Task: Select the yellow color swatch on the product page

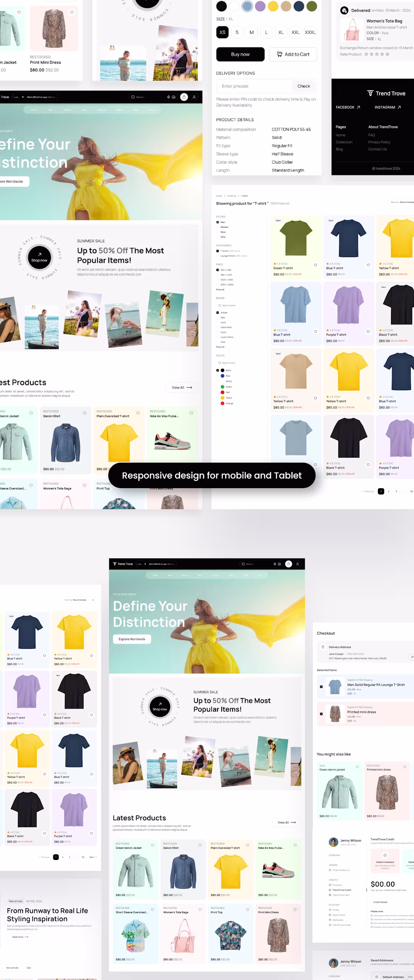Action: [x=273, y=6]
